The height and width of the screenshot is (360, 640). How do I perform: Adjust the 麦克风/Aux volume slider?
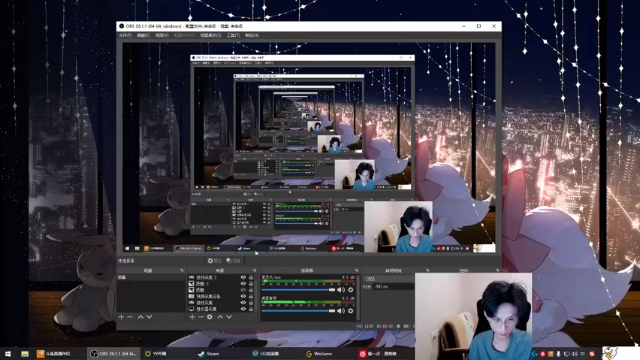[298, 290]
